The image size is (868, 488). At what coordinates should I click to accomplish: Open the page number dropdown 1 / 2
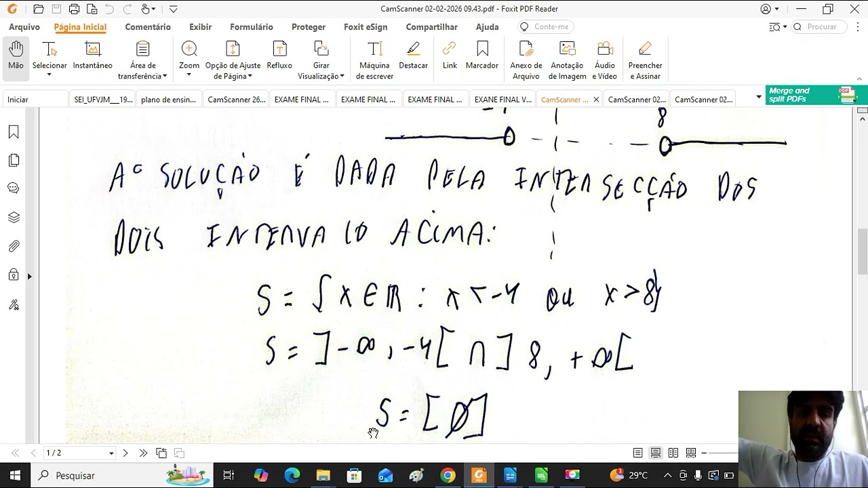pyautogui.click(x=111, y=453)
